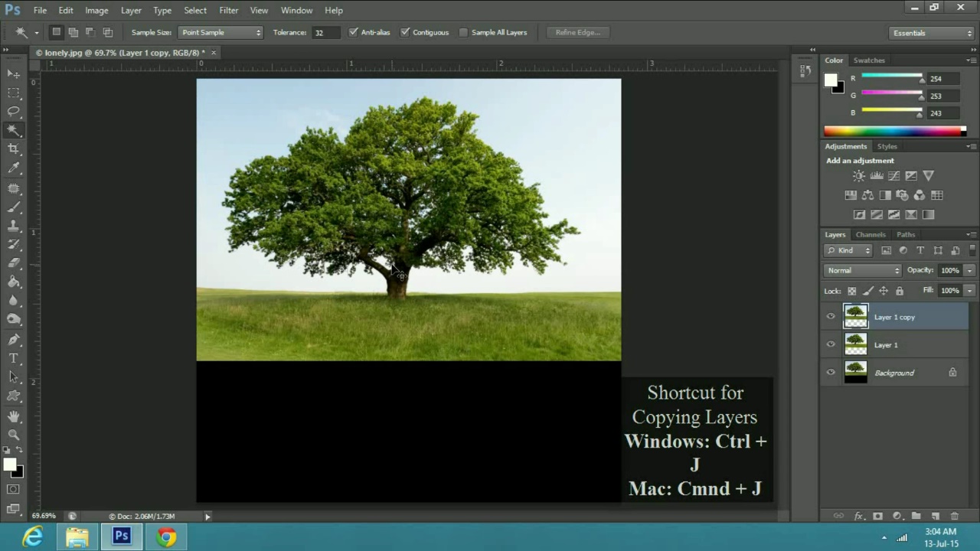Select the Background layer row
This screenshot has width=980, height=551.
[x=895, y=373]
